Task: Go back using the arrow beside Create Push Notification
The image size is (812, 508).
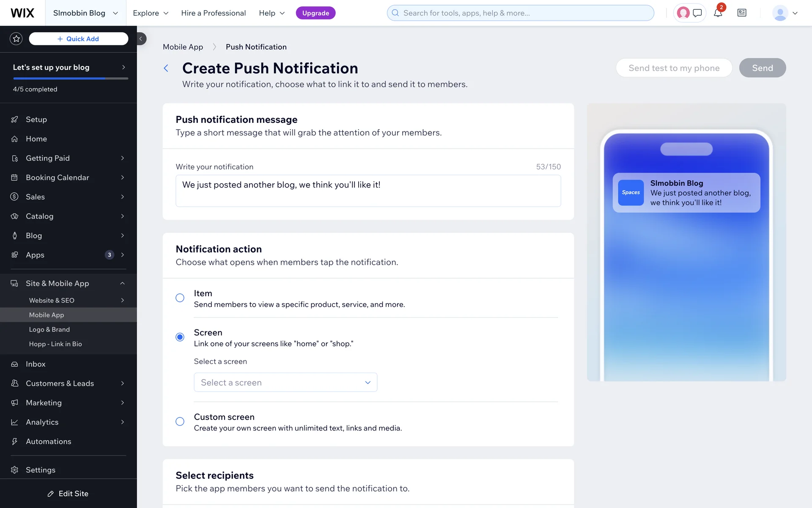Action: [x=166, y=68]
